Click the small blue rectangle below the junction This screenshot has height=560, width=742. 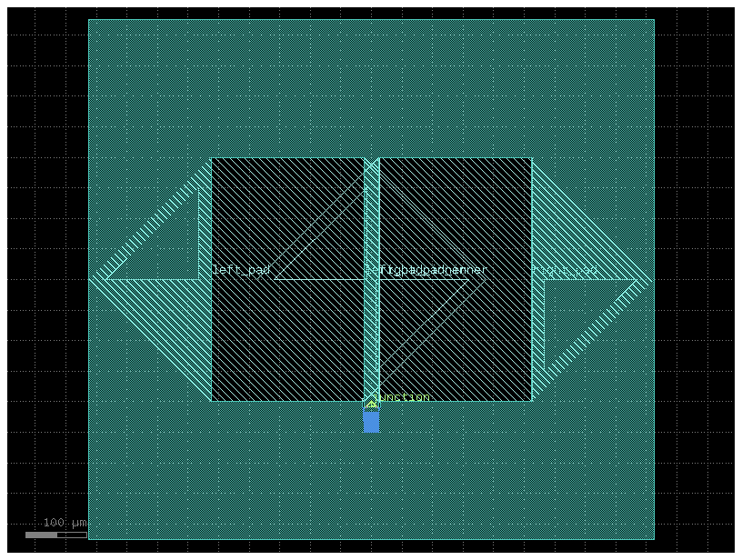click(x=371, y=421)
